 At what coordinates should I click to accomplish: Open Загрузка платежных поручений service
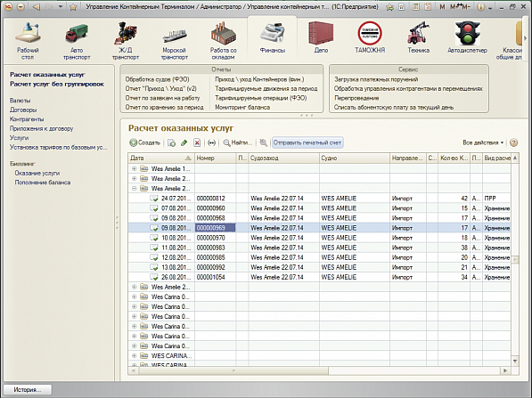pyautogui.click(x=376, y=79)
